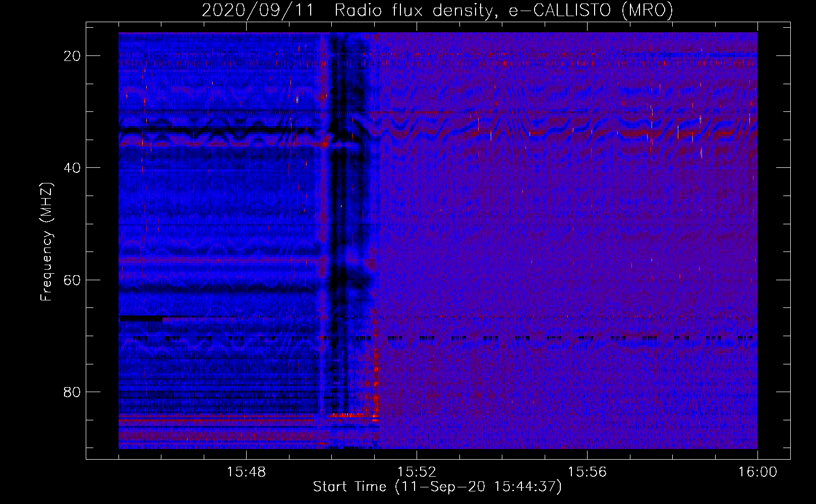Click the 'Start Time (11-Sep-20 15:44:37)' label
This screenshot has width=816, height=504.
click(x=437, y=487)
